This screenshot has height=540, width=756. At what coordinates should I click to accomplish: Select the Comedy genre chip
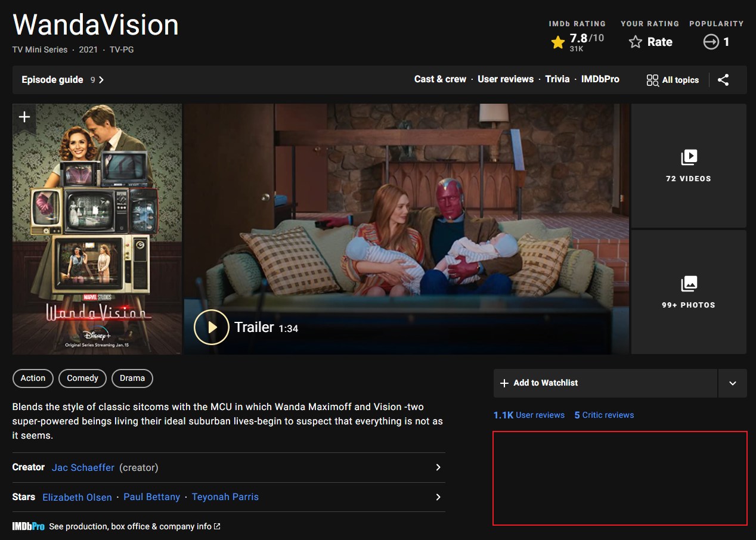(x=82, y=378)
